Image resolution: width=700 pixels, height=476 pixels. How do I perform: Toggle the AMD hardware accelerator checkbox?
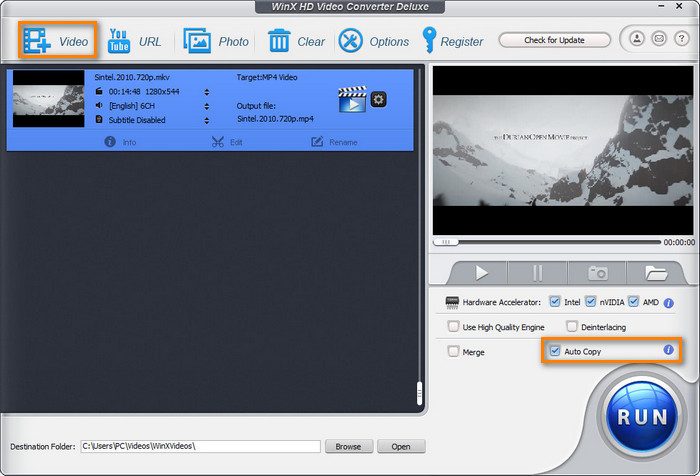[x=633, y=302]
